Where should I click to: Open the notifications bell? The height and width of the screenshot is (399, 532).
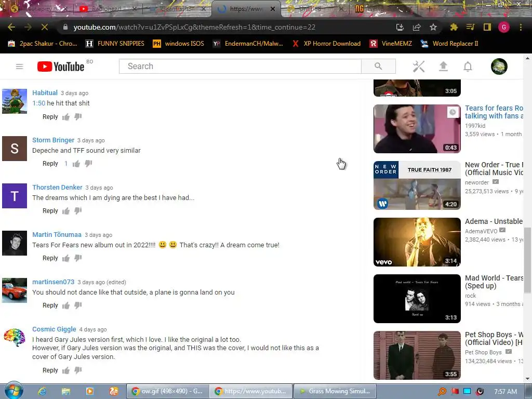[x=468, y=66]
